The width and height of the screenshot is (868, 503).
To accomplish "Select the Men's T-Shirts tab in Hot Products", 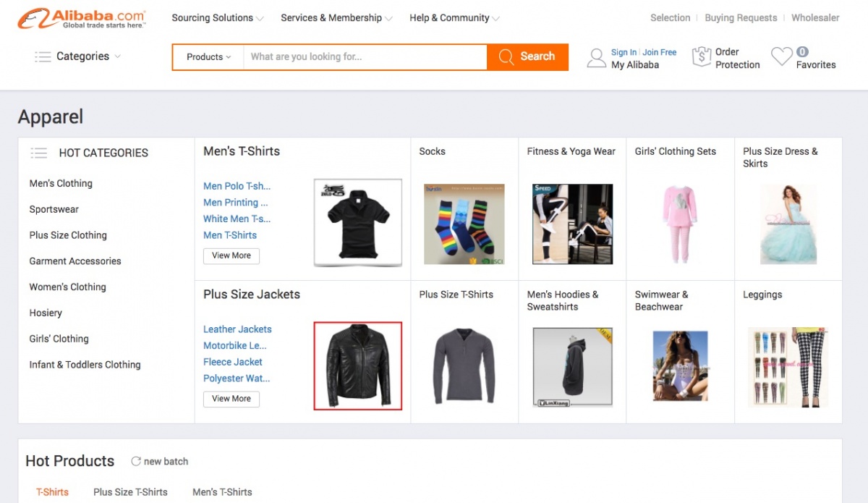I will tap(222, 492).
